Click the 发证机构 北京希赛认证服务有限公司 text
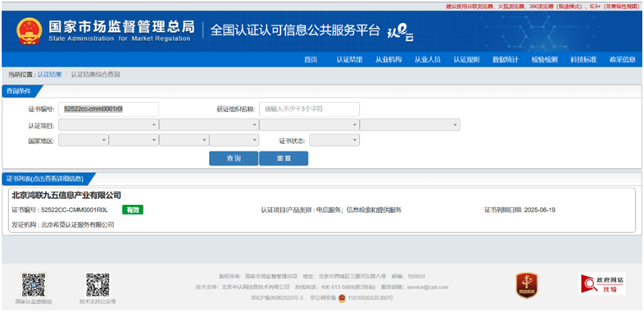The height and width of the screenshot is (312, 644). point(63,225)
